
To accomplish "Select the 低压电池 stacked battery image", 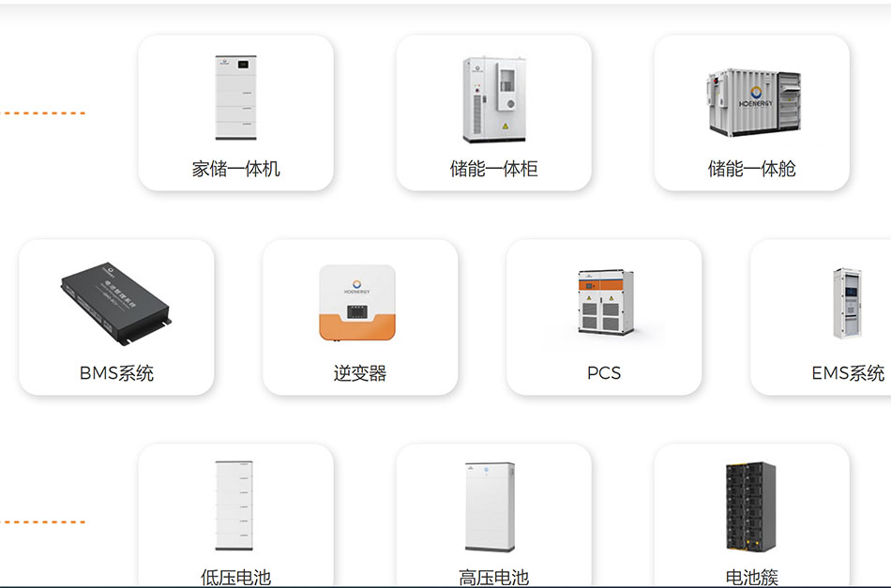I will pyautogui.click(x=235, y=505).
